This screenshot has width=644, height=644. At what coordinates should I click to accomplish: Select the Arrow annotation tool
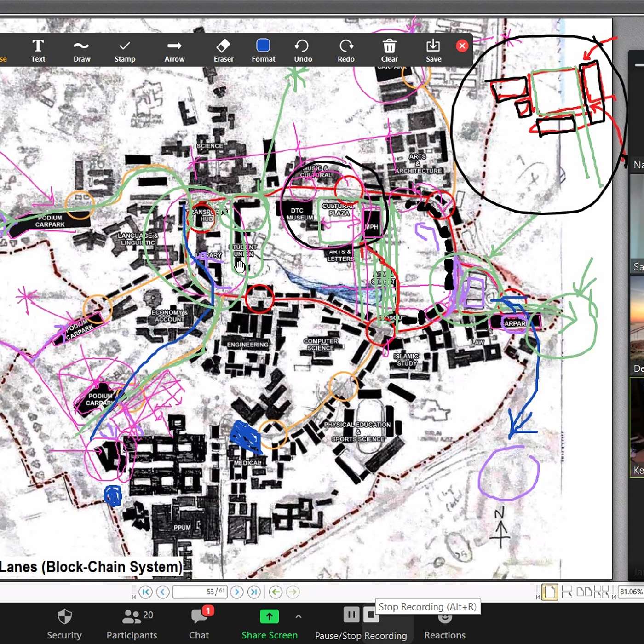(x=174, y=50)
